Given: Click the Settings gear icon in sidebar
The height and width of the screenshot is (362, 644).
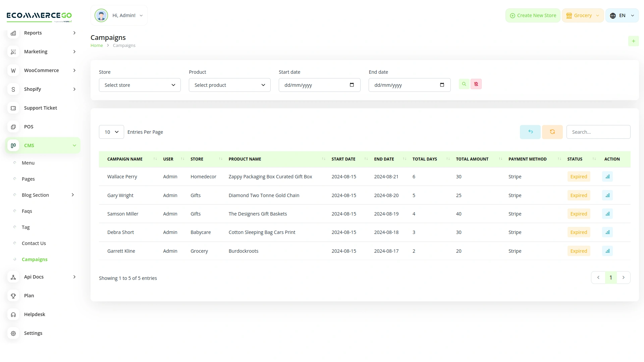Looking at the screenshot, I should 13,333.
